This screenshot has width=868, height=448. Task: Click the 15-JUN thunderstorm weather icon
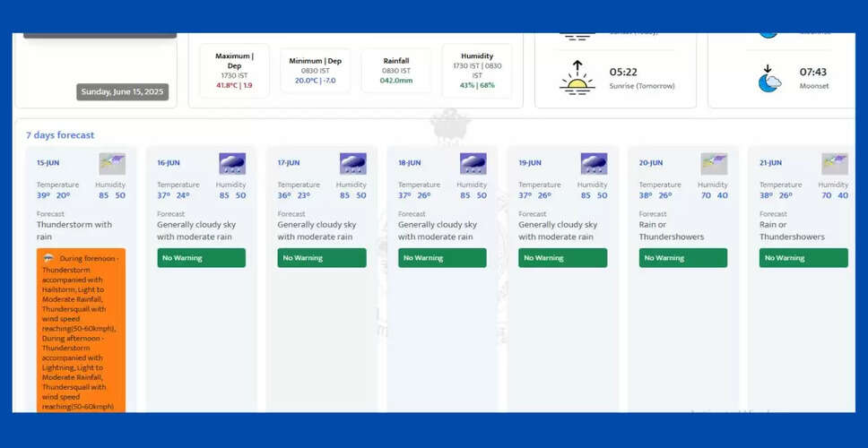pyautogui.click(x=112, y=164)
